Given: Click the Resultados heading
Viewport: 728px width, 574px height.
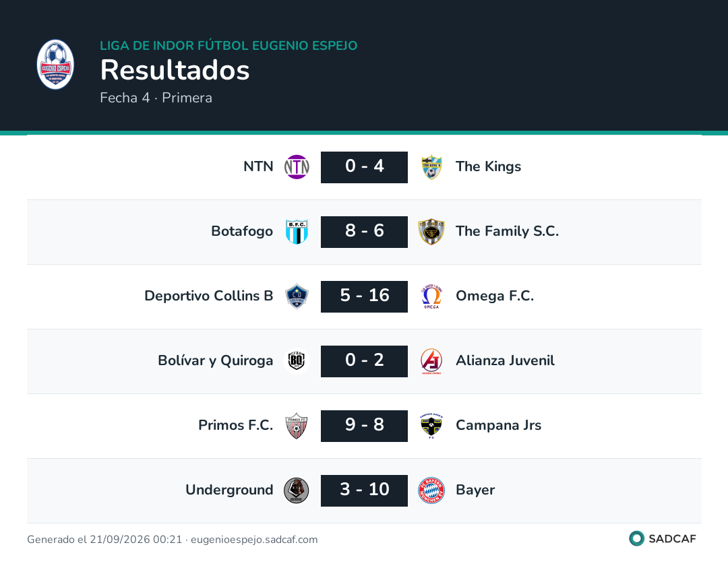Looking at the screenshot, I should [175, 71].
